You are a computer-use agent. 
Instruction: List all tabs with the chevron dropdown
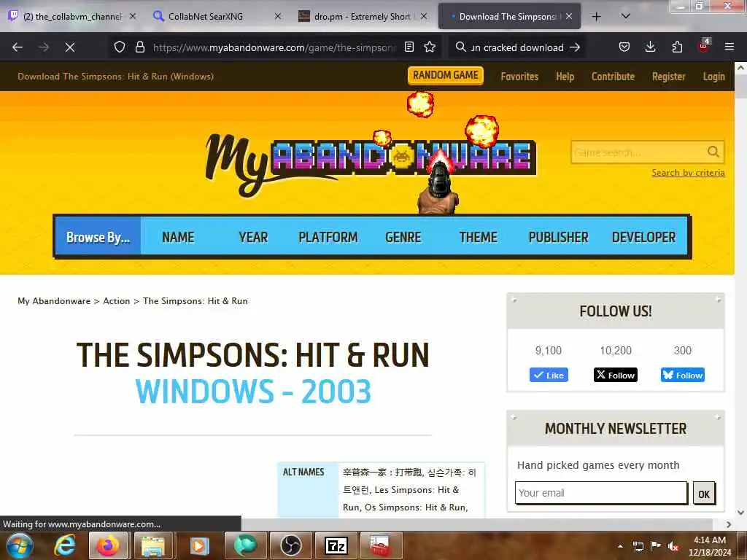point(626,16)
